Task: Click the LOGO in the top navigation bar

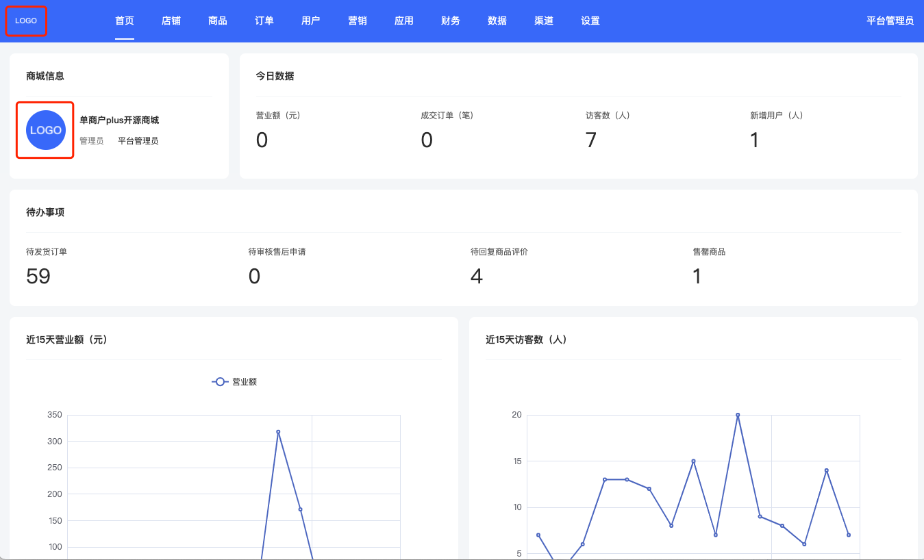Action: tap(26, 21)
